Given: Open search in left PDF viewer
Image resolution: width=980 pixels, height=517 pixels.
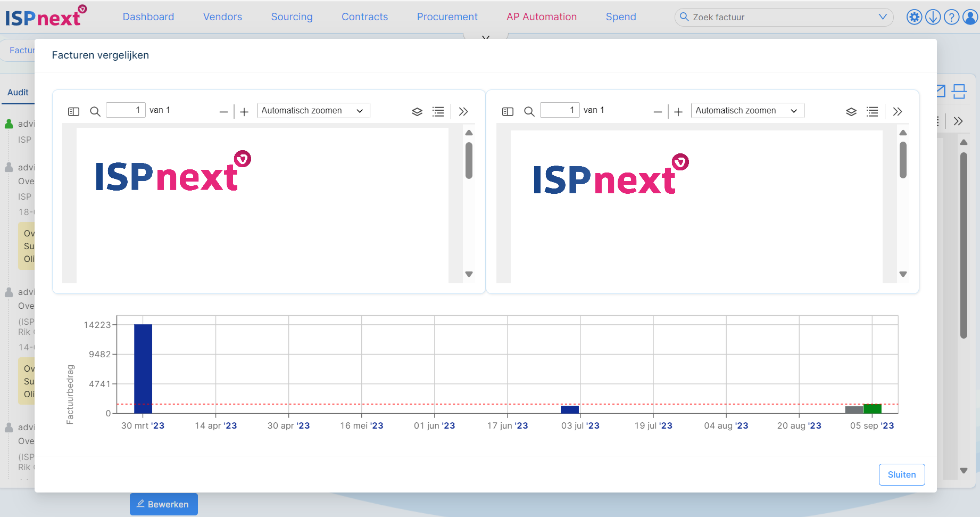Looking at the screenshot, I should tap(95, 111).
